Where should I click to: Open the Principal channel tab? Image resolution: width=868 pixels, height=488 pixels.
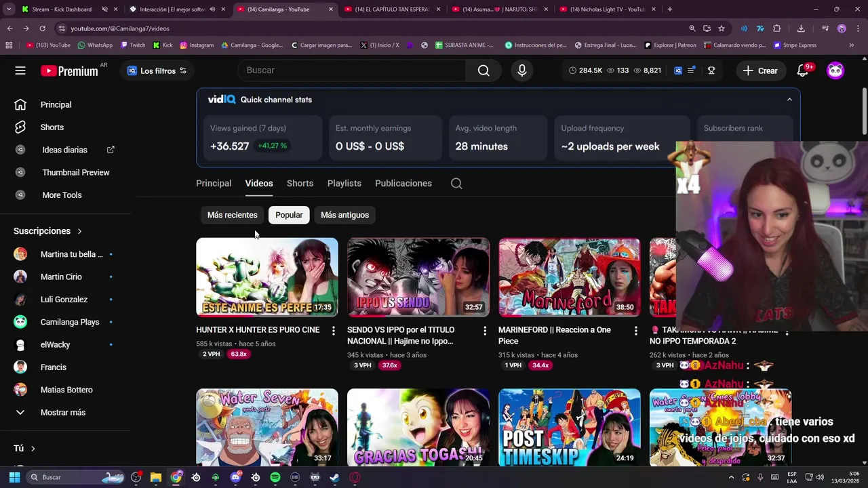point(214,183)
